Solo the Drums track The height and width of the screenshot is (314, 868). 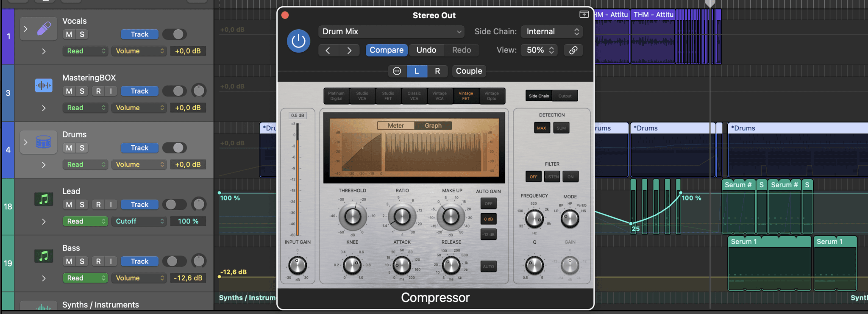pos(82,148)
